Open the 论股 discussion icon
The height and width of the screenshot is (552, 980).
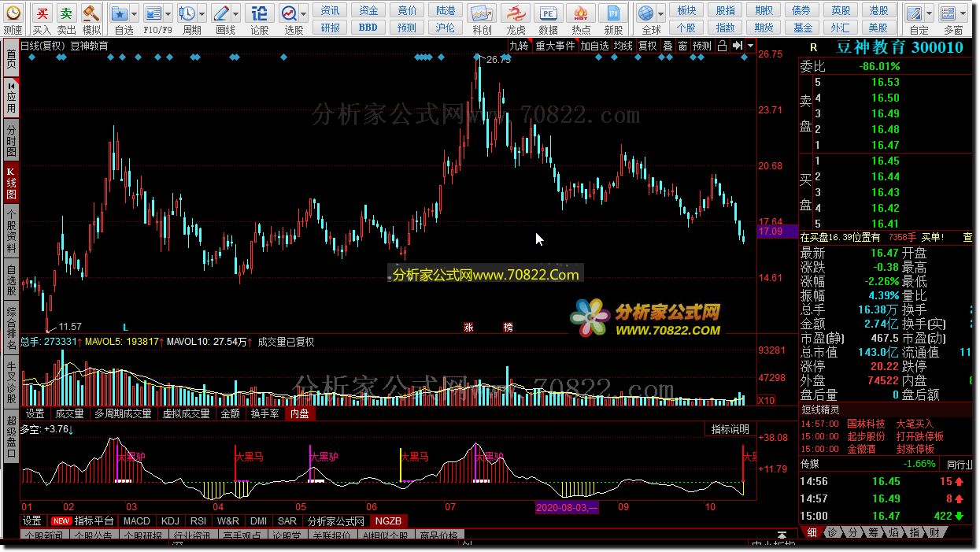point(259,13)
